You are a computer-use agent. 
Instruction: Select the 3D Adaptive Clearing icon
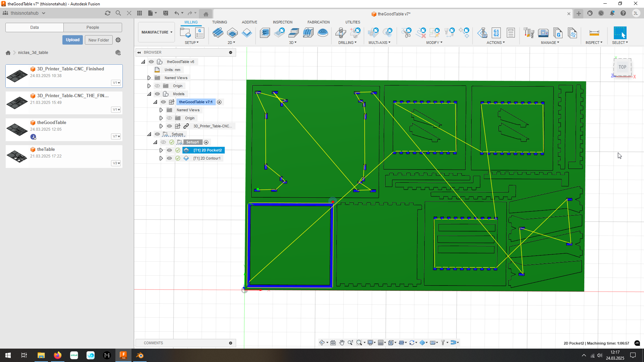tap(265, 33)
